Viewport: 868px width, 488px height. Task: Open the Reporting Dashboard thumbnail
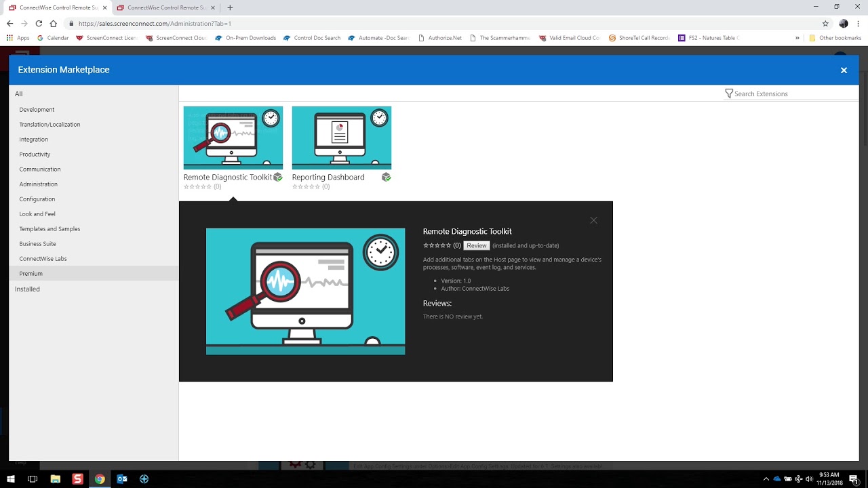pyautogui.click(x=341, y=138)
